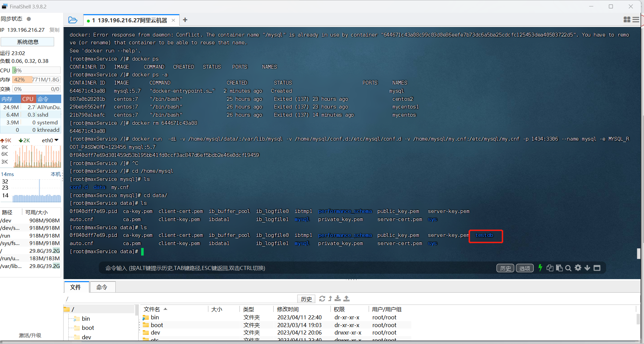Open the connection manager folder icon
The height and width of the screenshot is (344, 644).
tap(73, 20)
